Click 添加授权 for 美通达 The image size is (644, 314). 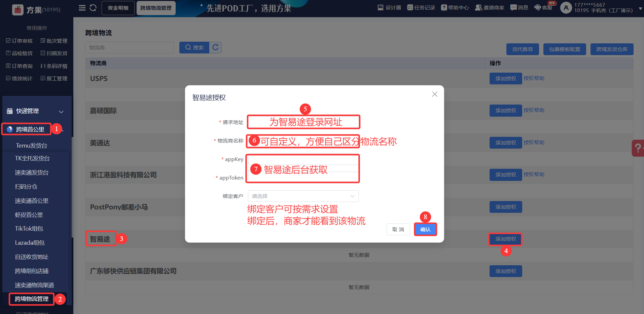tap(506, 143)
